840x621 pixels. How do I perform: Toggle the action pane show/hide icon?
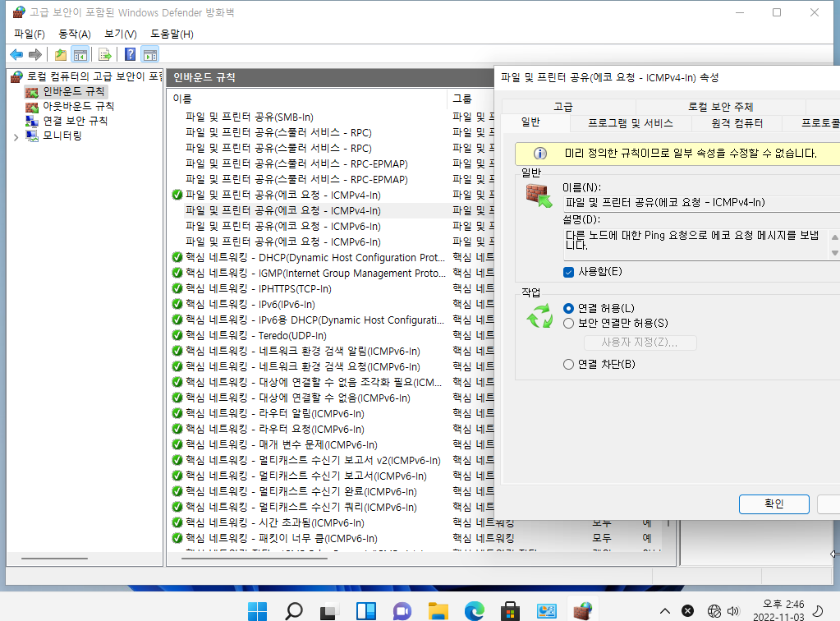point(150,54)
